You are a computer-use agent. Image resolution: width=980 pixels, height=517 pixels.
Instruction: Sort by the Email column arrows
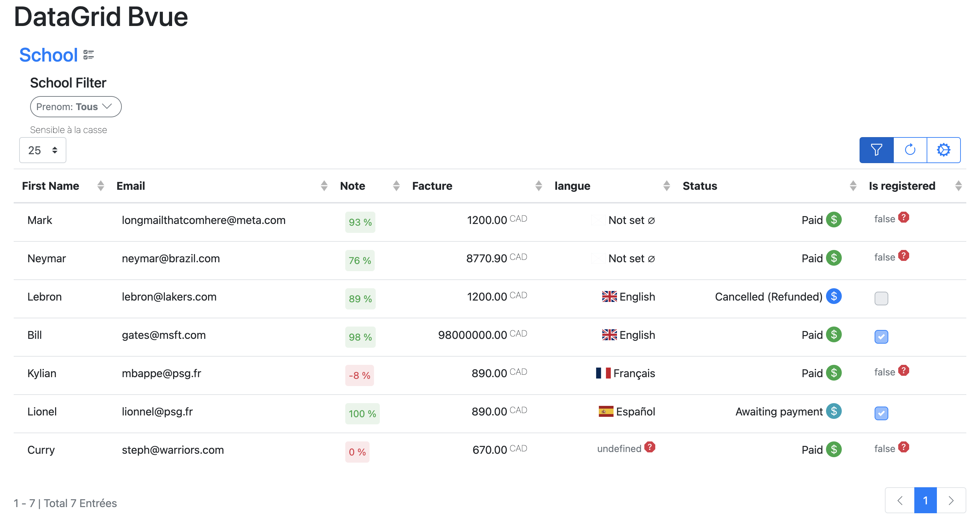click(324, 186)
